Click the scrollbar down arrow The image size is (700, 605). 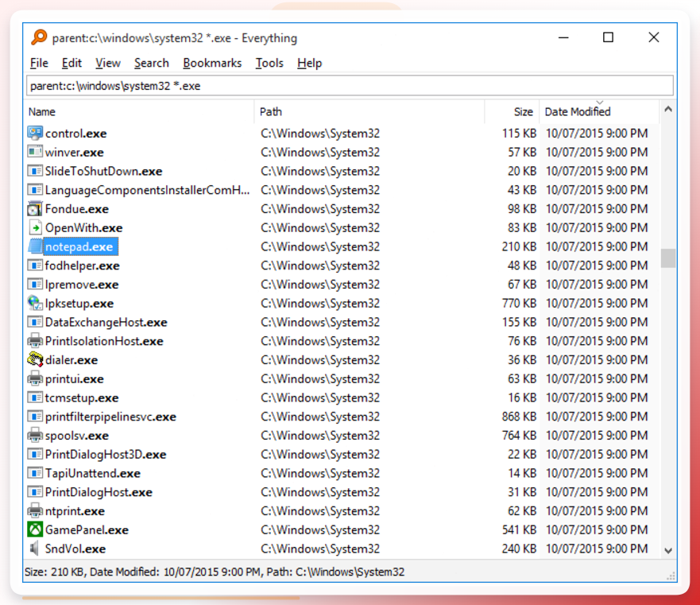668,550
